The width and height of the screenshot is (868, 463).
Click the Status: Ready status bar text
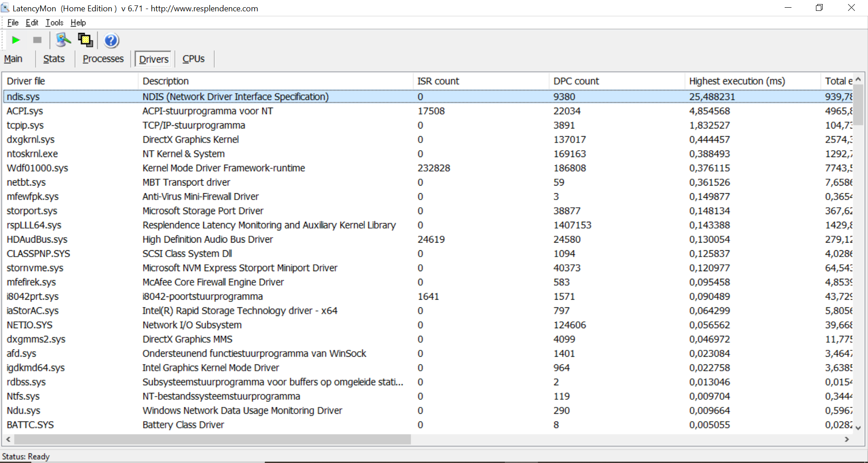(x=26, y=456)
